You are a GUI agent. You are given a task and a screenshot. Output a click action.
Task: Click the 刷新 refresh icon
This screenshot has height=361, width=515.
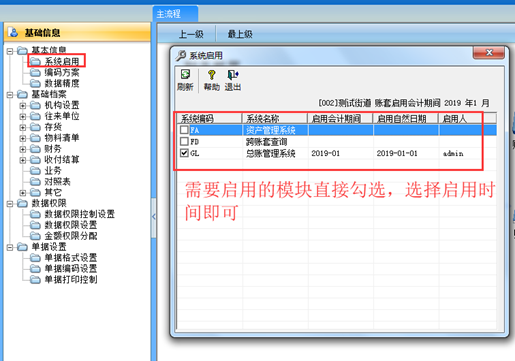click(185, 74)
